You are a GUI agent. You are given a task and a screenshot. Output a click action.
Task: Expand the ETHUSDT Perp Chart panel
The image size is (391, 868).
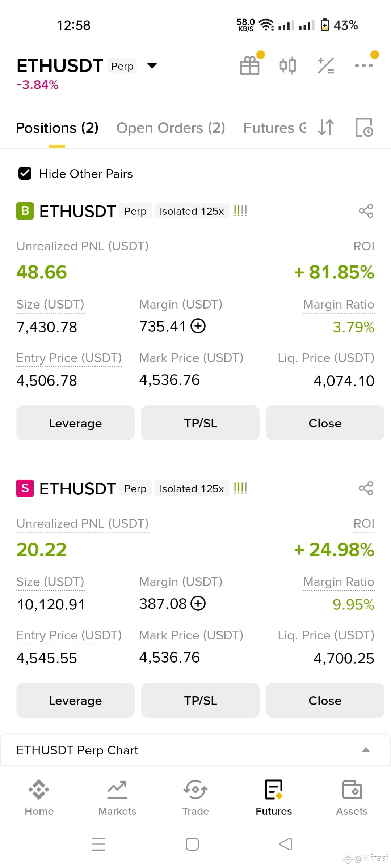(195, 750)
